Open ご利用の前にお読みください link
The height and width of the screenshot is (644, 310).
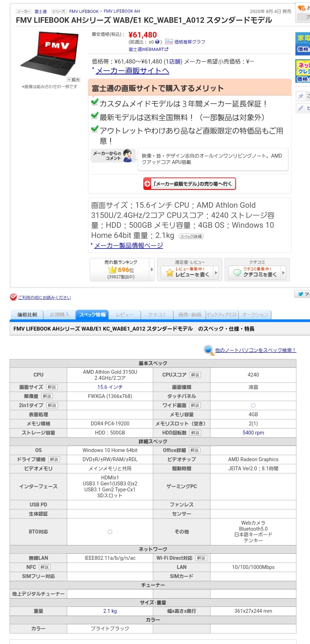click(45, 298)
